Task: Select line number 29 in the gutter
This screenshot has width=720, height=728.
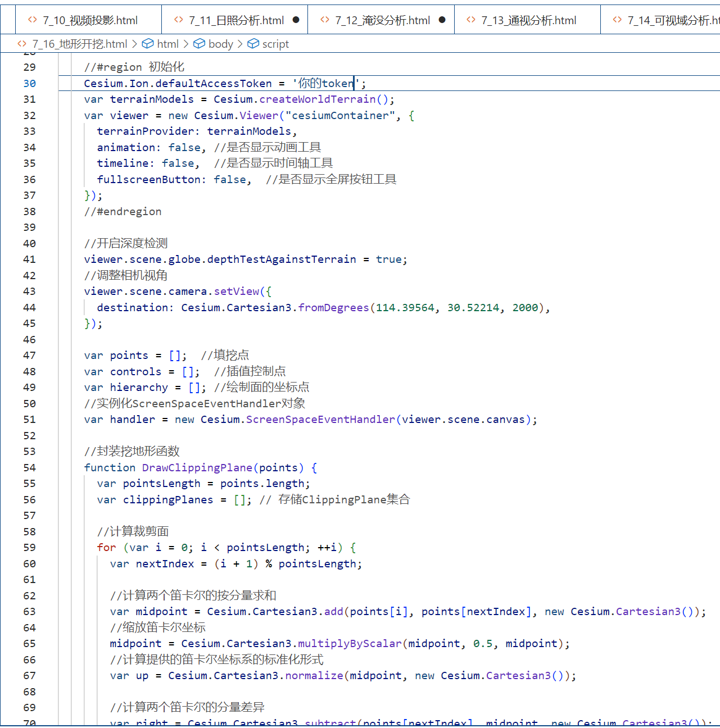Action: click(29, 67)
